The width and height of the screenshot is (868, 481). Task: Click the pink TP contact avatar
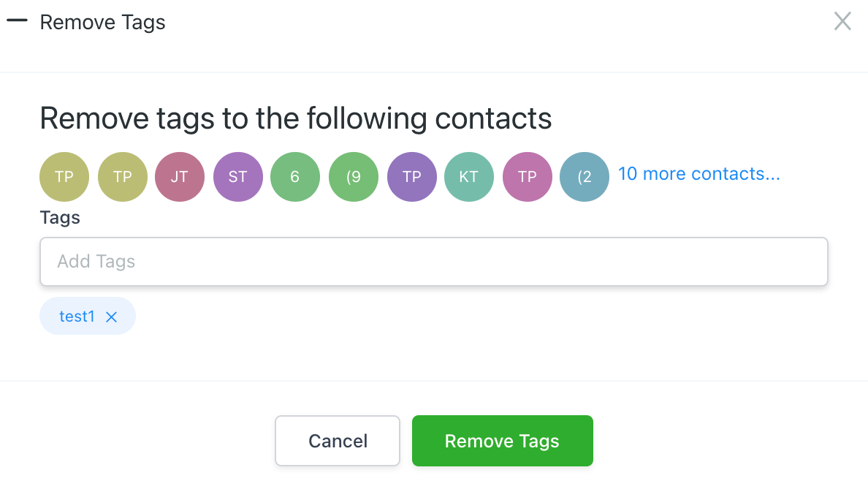[527, 177]
